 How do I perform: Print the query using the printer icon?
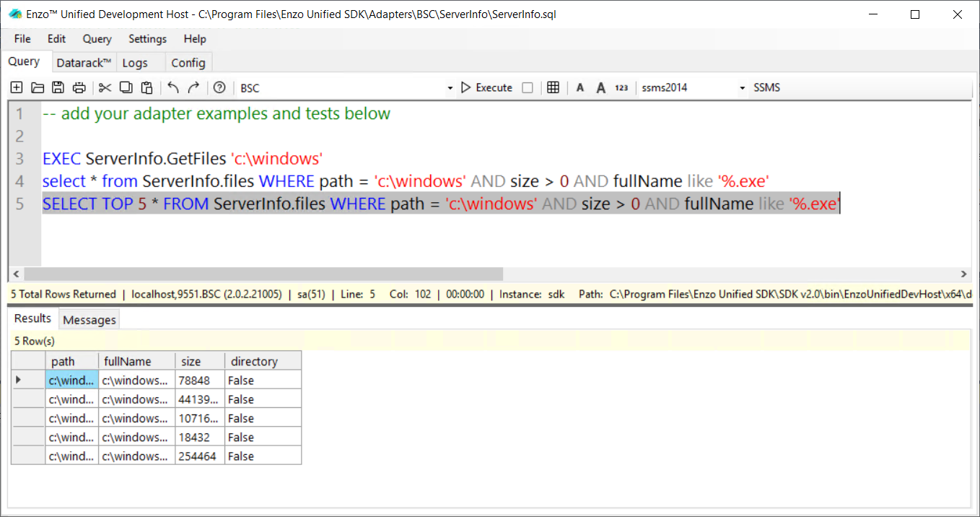79,88
